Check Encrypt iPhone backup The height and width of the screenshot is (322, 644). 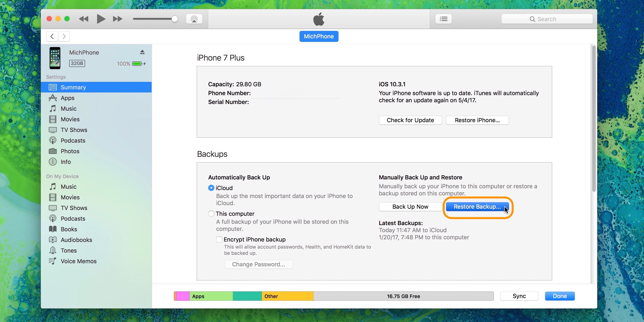[x=219, y=239]
